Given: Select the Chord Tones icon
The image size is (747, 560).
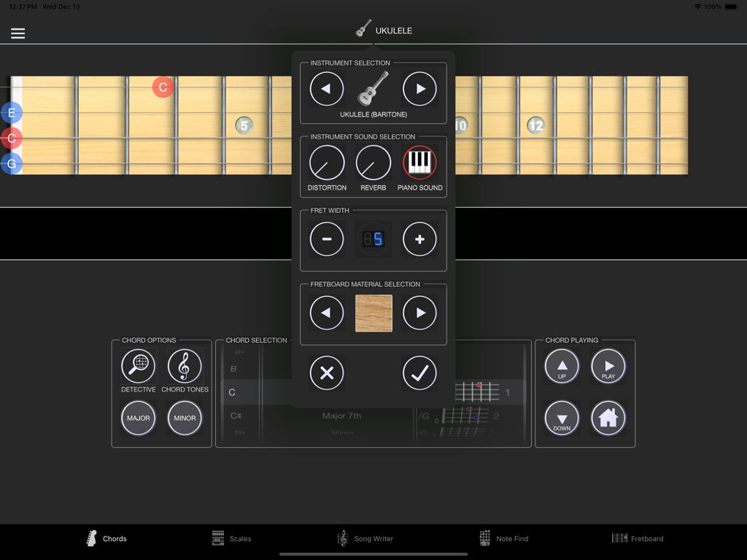Looking at the screenshot, I should click(x=185, y=367).
